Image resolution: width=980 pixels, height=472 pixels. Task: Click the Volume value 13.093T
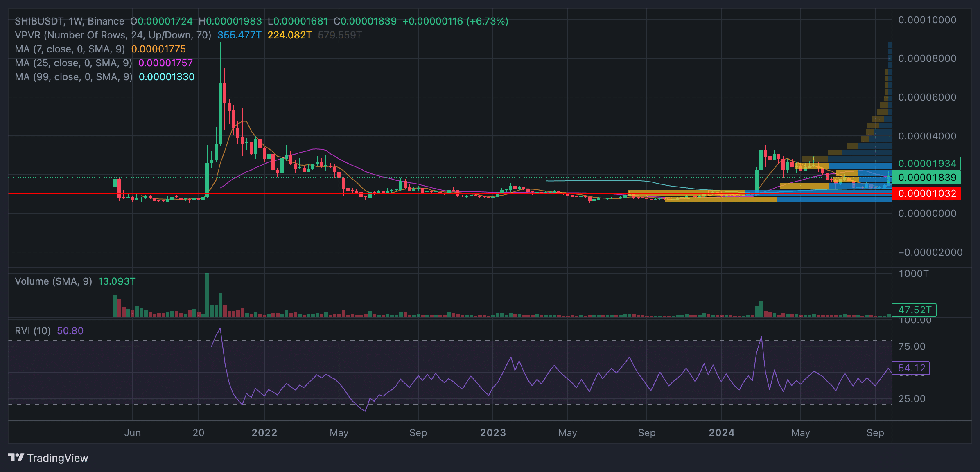tap(117, 281)
